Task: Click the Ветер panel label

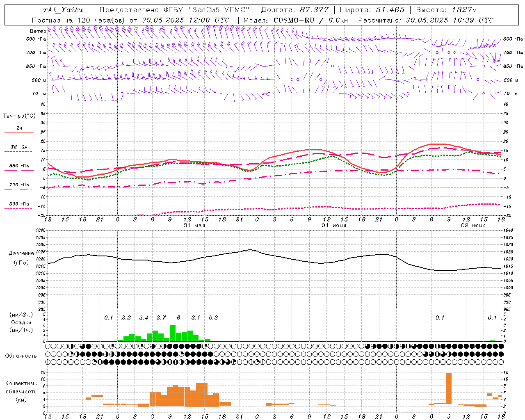Action: point(38,31)
